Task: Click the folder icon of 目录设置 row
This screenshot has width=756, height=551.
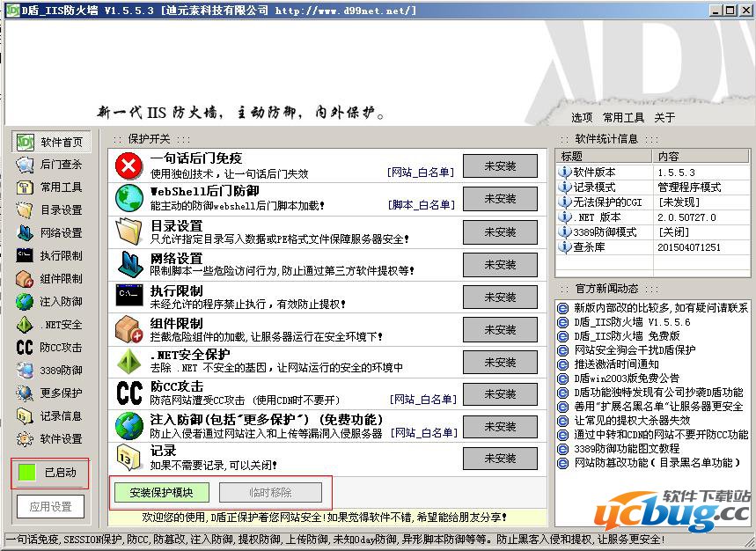Action: 128,231
